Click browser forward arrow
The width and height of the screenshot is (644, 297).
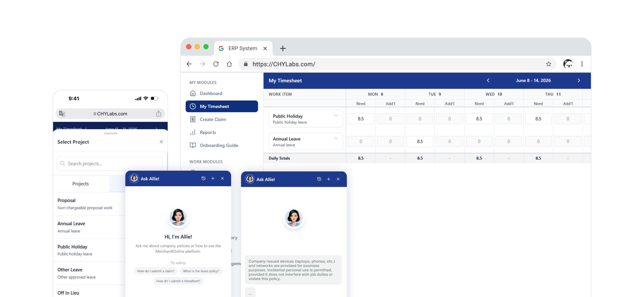(202, 64)
